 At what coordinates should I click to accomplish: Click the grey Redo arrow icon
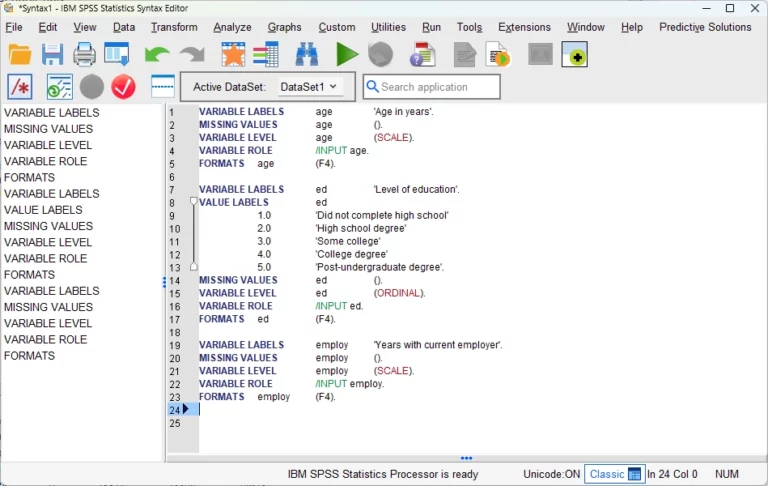point(192,54)
